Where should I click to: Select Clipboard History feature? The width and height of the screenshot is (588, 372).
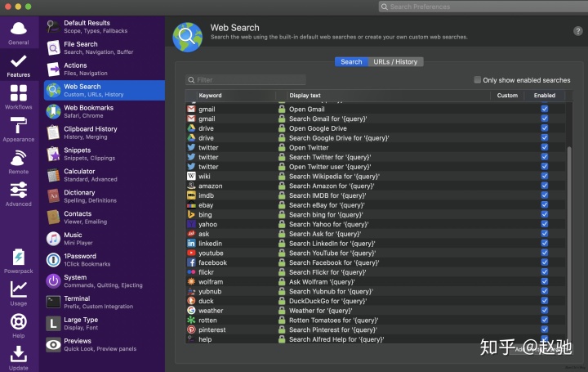(105, 132)
